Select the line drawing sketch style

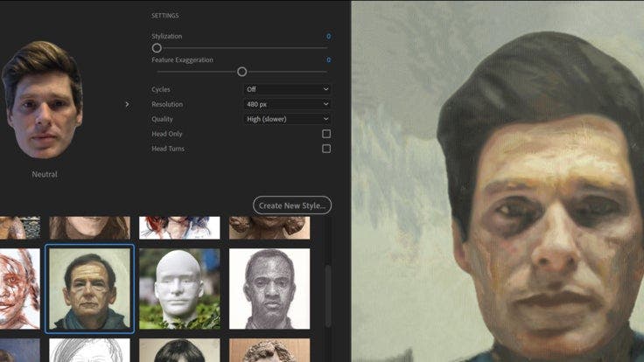click(90, 351)
